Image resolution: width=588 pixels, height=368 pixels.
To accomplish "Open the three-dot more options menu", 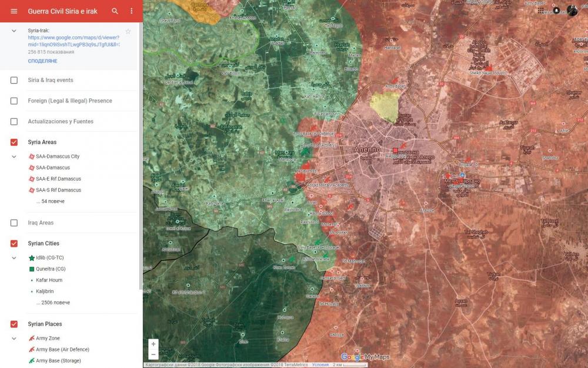I will point(132,11).
